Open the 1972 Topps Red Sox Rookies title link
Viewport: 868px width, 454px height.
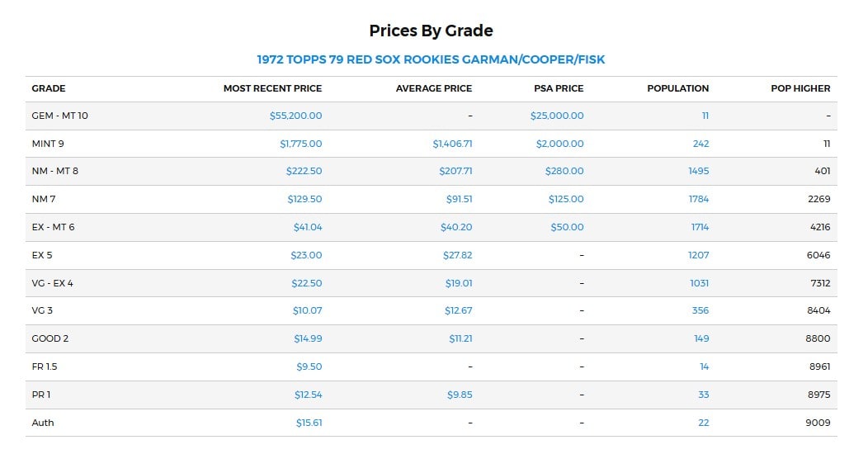[x=431, y=59]
